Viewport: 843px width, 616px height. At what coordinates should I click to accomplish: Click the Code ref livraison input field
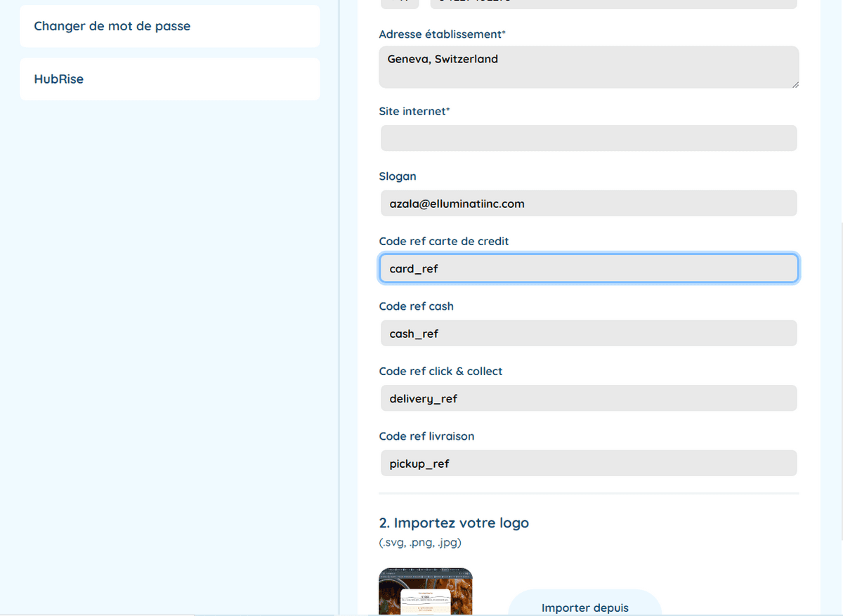click(x=588, y=464)
